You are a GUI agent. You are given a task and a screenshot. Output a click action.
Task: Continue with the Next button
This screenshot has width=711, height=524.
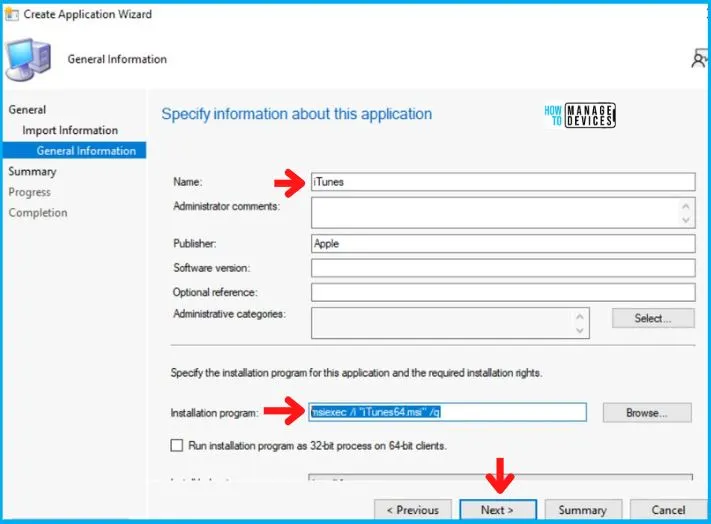point(498,510)
